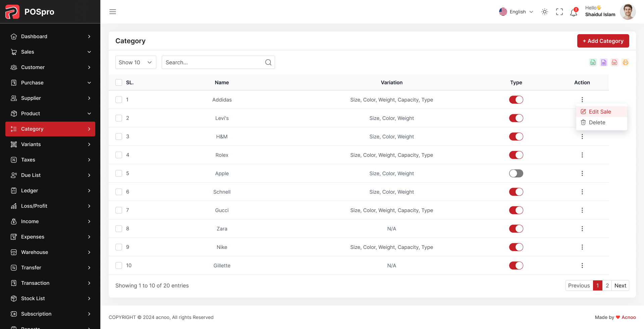644x329 pixels.
Task: Choose Edit Sale from the action menu
Action: click(600, 112)
